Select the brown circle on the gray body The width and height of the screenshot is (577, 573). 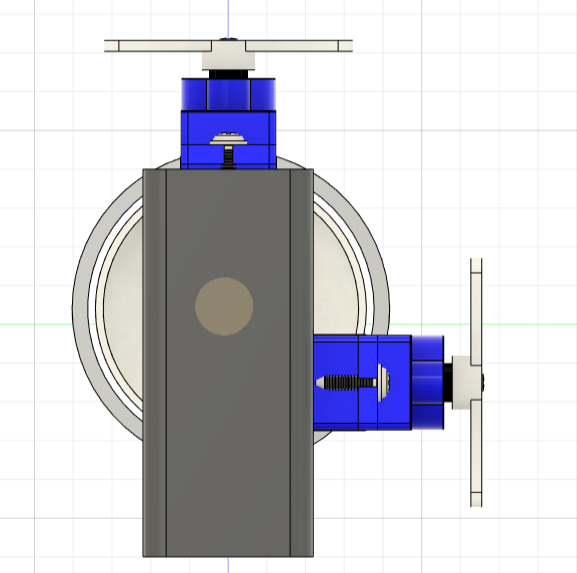[x=224, y=307]
